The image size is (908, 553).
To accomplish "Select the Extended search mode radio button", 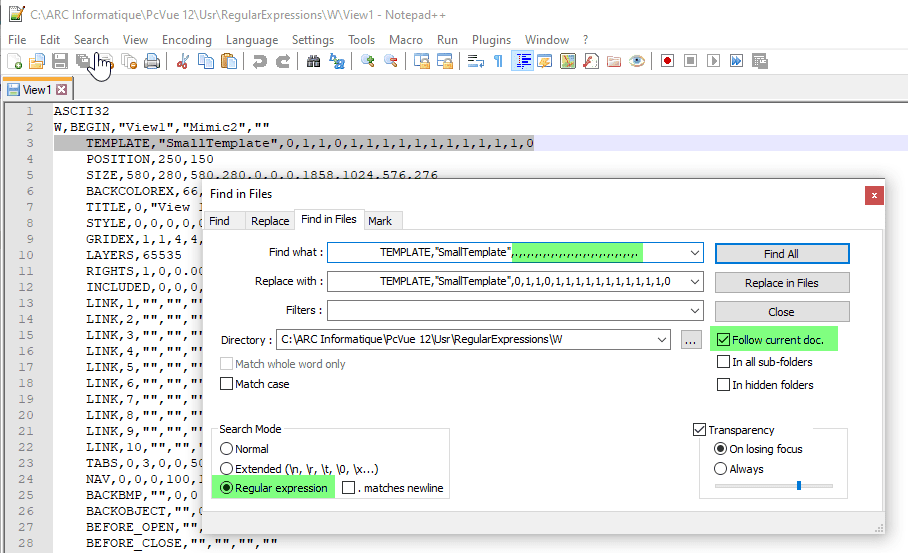I will click(227, 469).
